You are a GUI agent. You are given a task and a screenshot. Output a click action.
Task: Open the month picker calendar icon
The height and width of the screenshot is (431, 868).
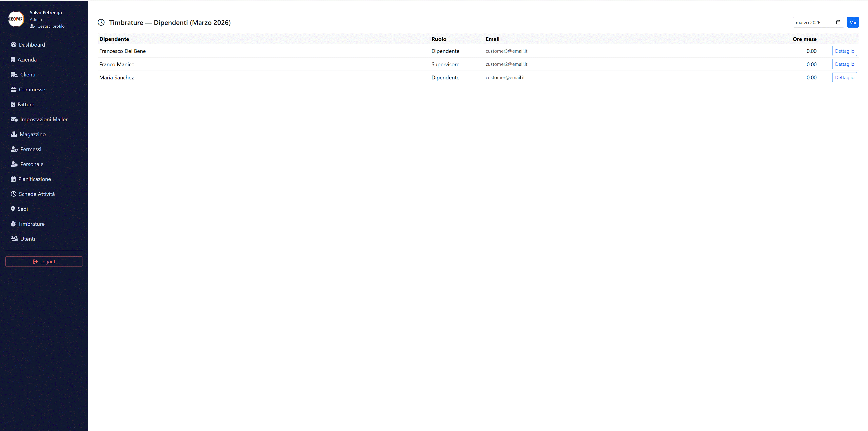[x=838, y=23]
